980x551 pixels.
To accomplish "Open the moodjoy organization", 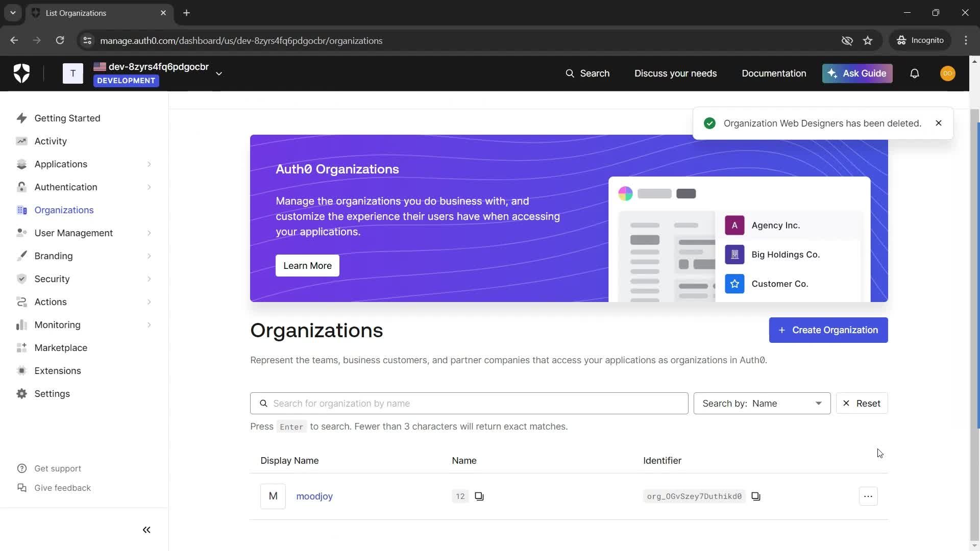I will pos(314,496).
